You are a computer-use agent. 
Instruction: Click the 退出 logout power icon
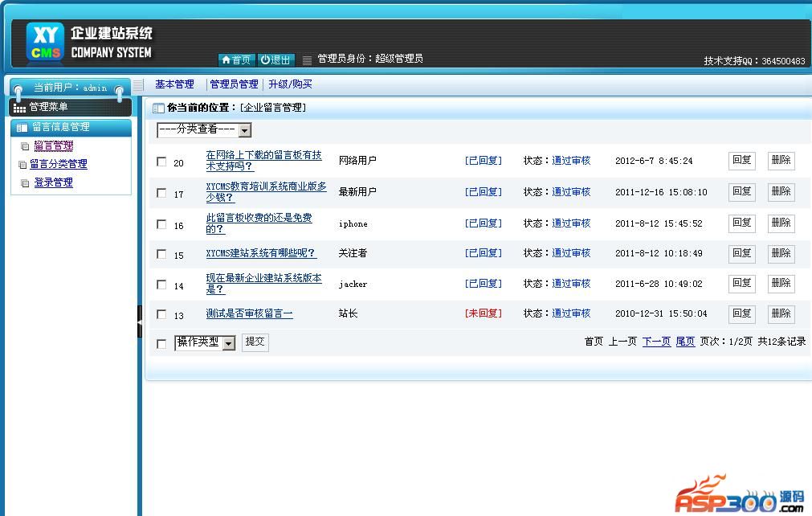click(x=266, y=60)
